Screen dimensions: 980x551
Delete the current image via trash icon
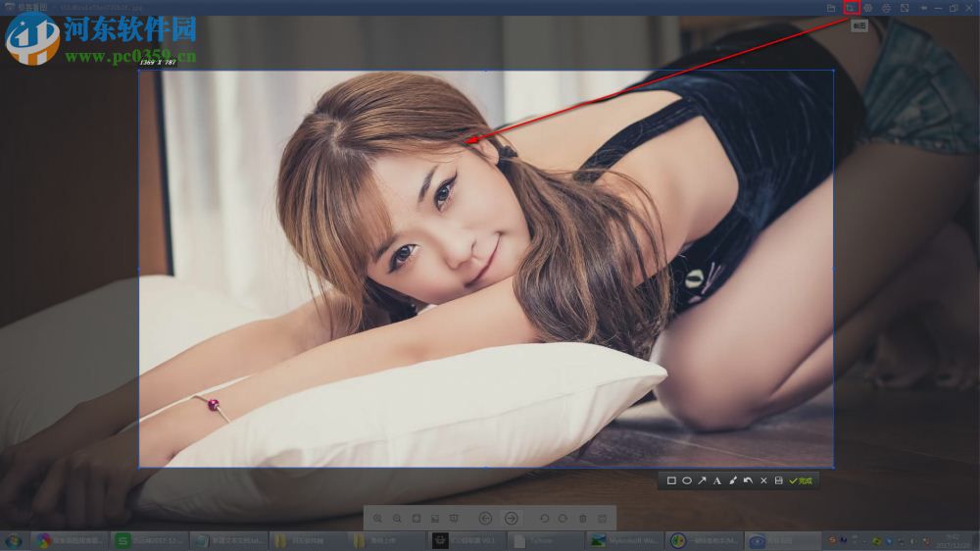pos(582,519)
